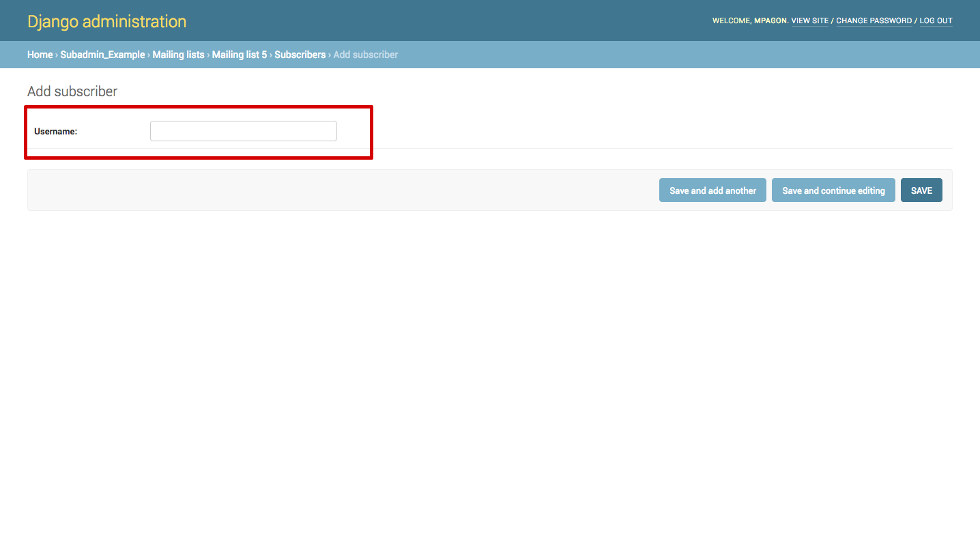Open the Home breadcrumb link
Image resolution: width=980 pixels, height=548 pixels.
pyautogui.click(x=40, y=55)
